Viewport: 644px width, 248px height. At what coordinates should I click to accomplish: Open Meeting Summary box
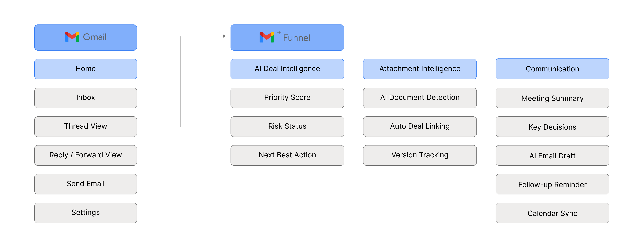pos(552,98)
